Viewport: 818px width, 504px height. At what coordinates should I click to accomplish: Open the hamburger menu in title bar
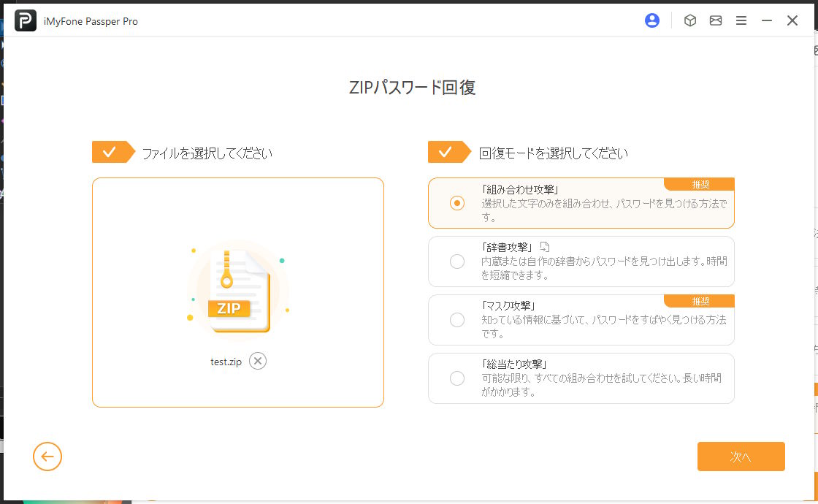(x=741, y=20)
